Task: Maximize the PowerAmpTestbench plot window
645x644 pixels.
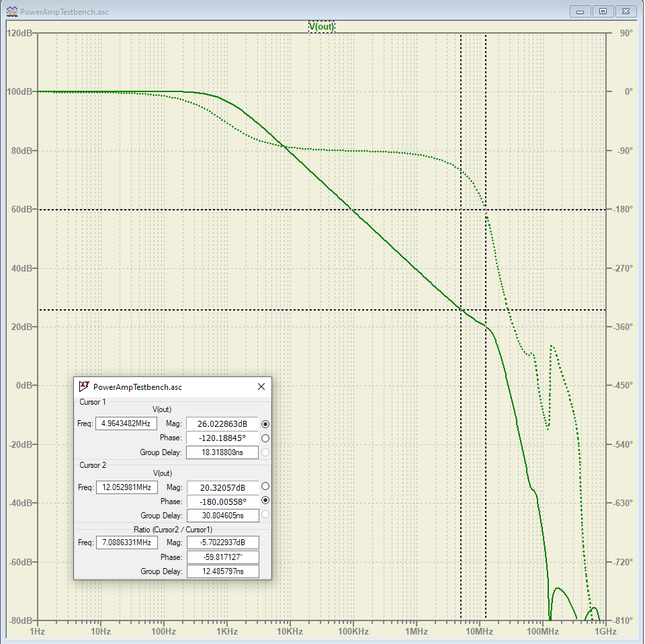Action: point(603,11)
